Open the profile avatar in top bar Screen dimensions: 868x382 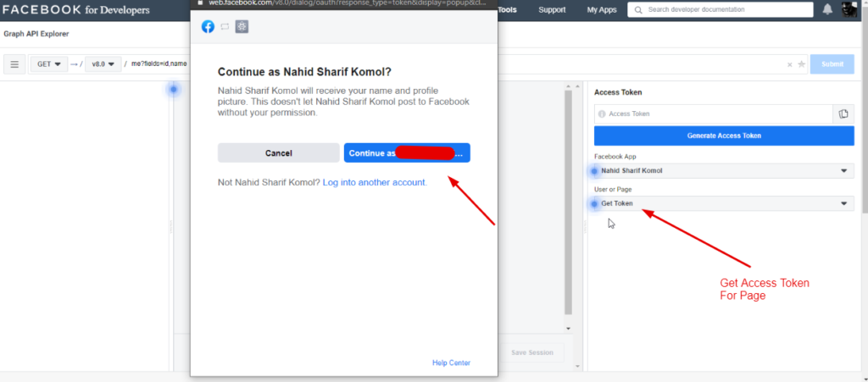(849, 9)
